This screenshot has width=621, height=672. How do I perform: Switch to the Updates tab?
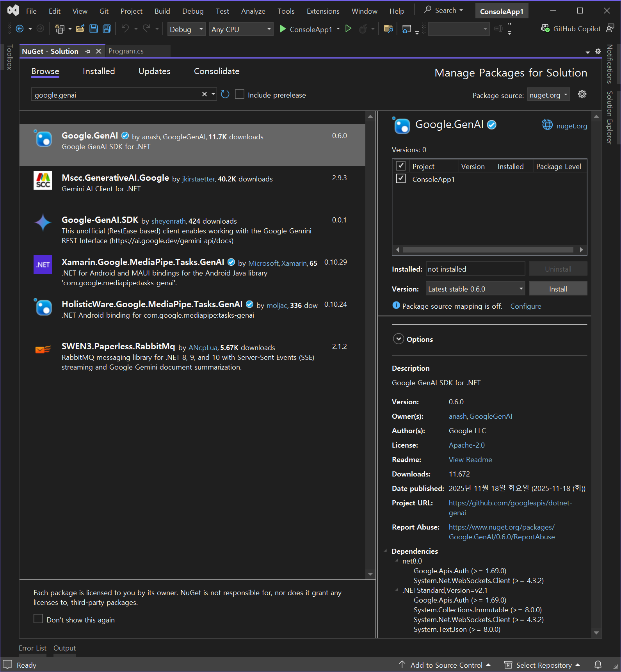pos(155,71)
